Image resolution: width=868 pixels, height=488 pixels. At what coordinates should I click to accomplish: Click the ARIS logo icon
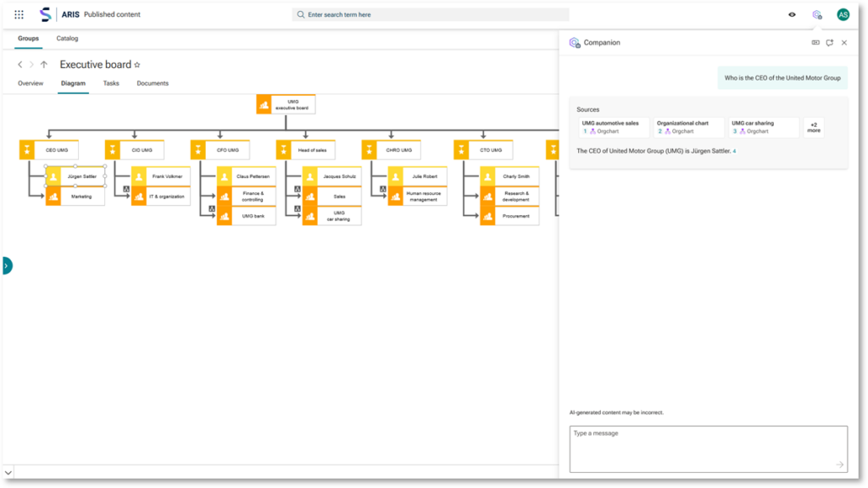(46, 14)
